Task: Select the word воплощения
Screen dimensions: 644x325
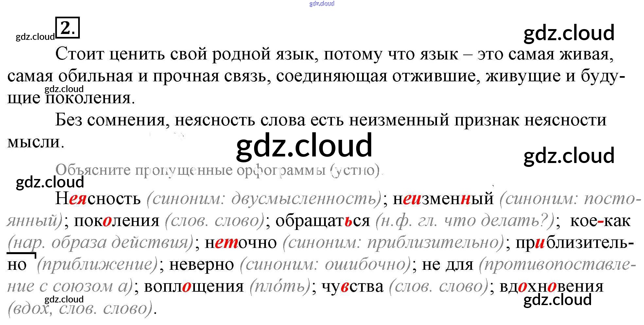Action: click(x=194, y=286)
